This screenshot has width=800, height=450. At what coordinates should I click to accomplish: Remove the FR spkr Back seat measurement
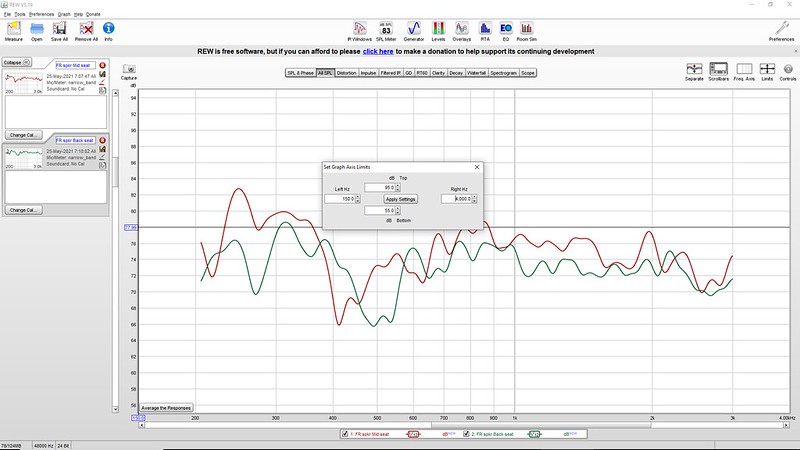pyautogui.click(x=103, y=140)
